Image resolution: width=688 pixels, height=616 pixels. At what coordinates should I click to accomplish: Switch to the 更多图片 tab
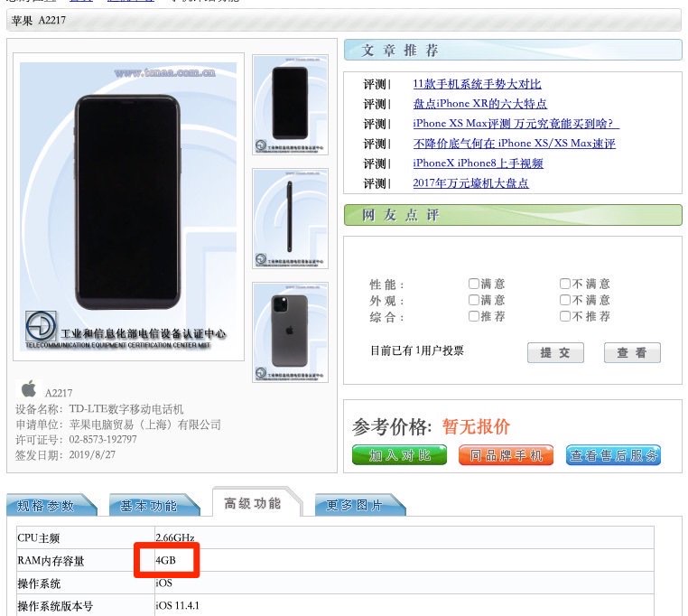pos(359,506)
